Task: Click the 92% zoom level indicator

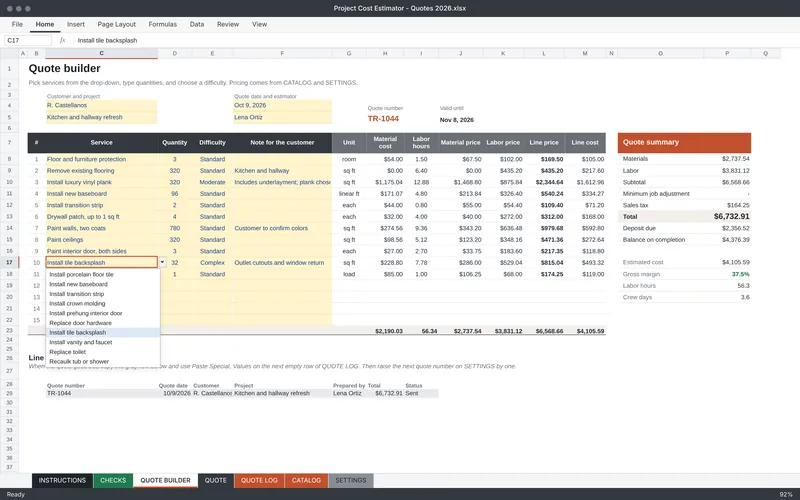Action: [x=786, y=494]
